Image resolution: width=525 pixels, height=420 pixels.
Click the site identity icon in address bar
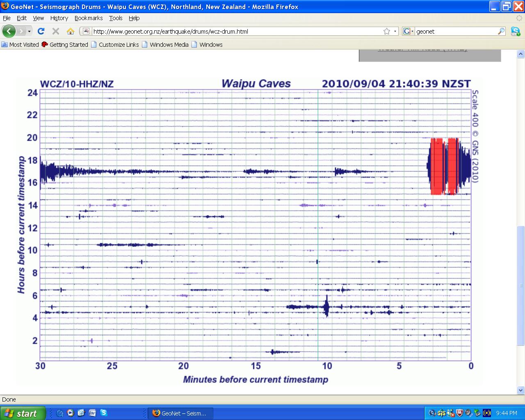[x=86, y=31]
